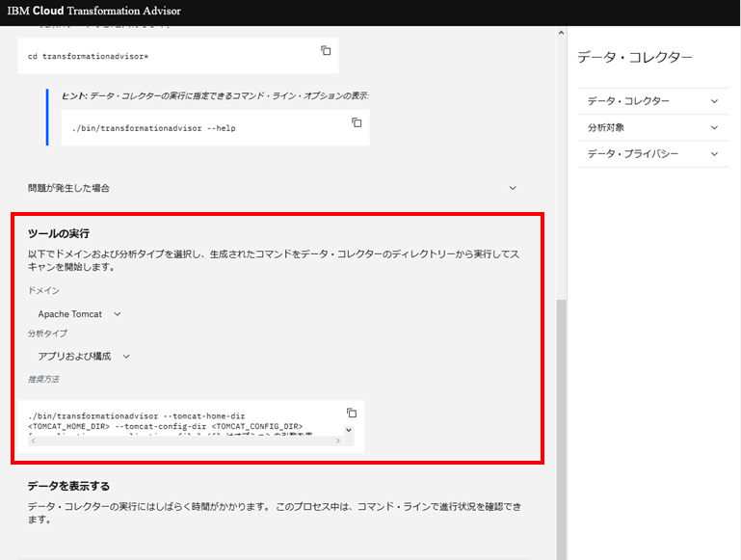Screen dimensions: 741x560
Task: Open the アプリおよび構成 analysis type dropdown
Action: point(84,357)
